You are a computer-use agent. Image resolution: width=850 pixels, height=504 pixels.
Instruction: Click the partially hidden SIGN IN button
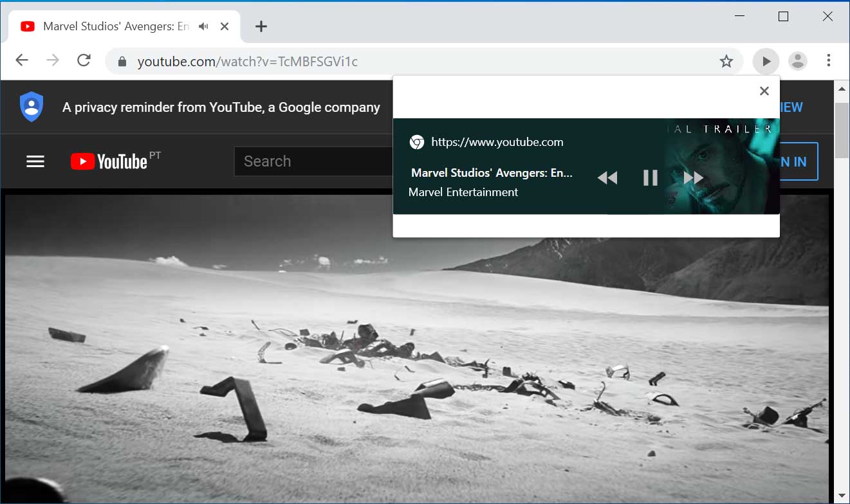tap(799, 161)
